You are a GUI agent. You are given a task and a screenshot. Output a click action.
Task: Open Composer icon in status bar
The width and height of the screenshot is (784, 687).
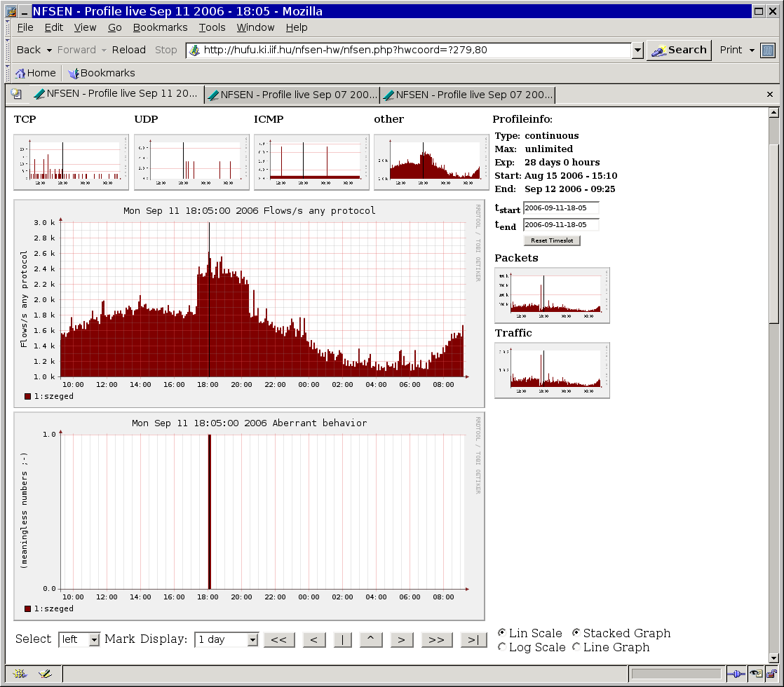point(46,674)
